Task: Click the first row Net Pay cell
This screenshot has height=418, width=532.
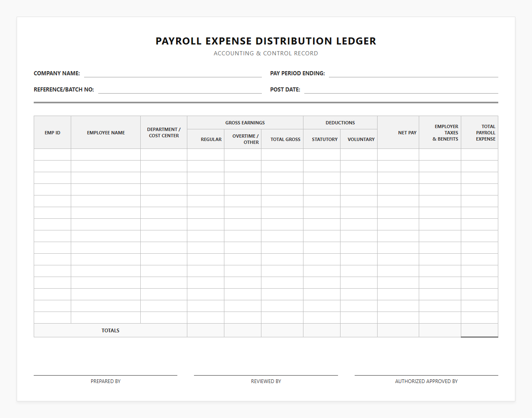Action: click(x=398, y=155)
